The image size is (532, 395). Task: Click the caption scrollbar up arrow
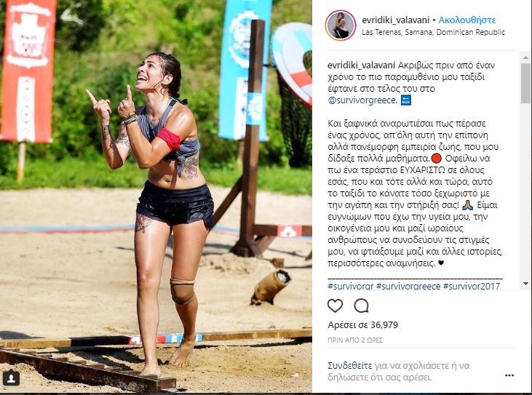pyautogui.click(x=526, y=57)
